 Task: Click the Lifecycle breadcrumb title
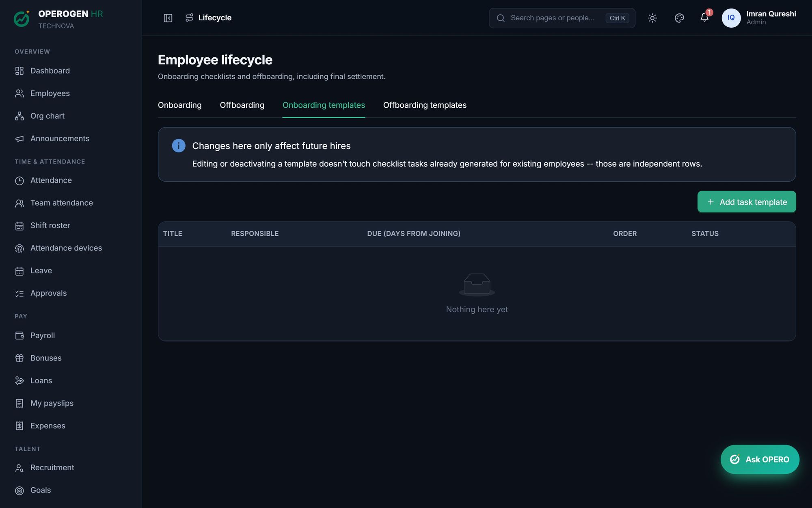coord(215,17)
